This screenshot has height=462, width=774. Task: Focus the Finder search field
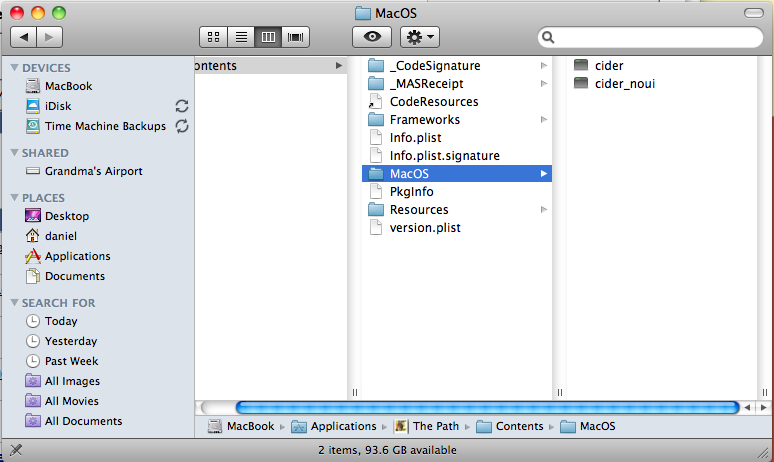[650, 37]
